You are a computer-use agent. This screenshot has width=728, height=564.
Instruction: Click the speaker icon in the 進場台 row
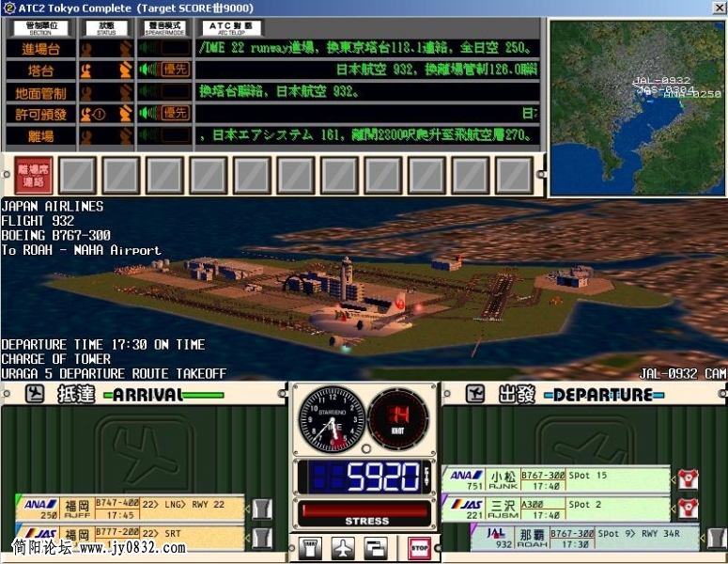click(x=148, y=48)
